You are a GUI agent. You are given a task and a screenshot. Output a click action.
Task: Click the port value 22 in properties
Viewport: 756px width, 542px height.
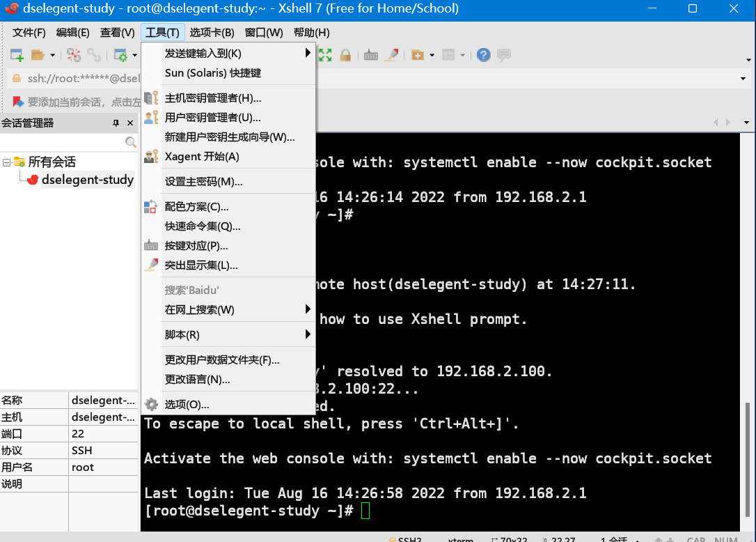[78, 433]
